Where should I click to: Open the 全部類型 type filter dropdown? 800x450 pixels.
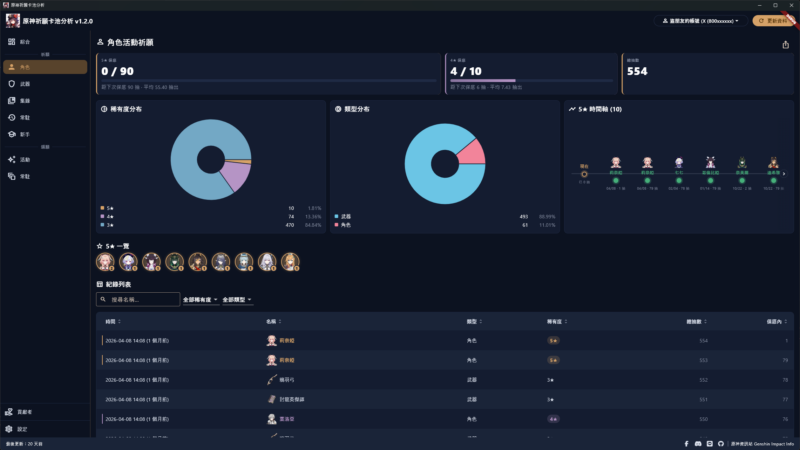click(x=237, y=299)
